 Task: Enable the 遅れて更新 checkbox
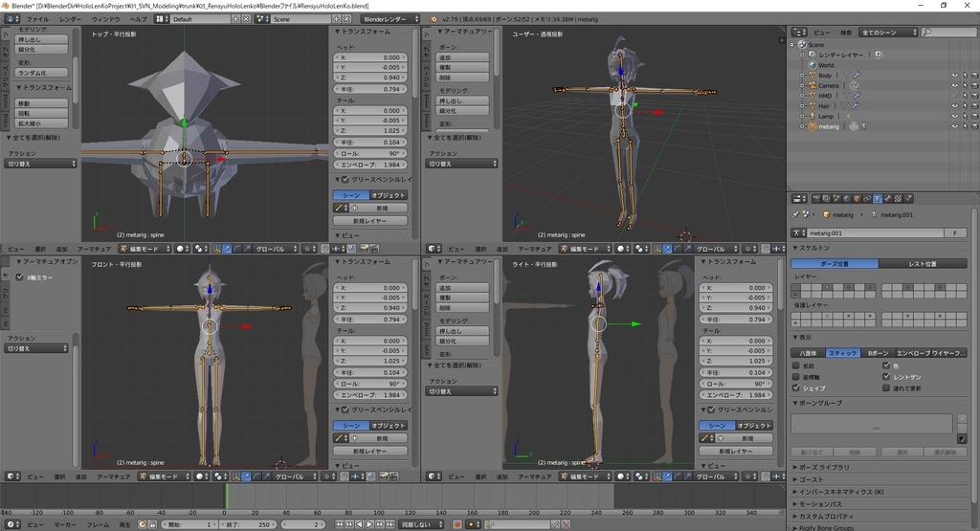tap(886, 387)
